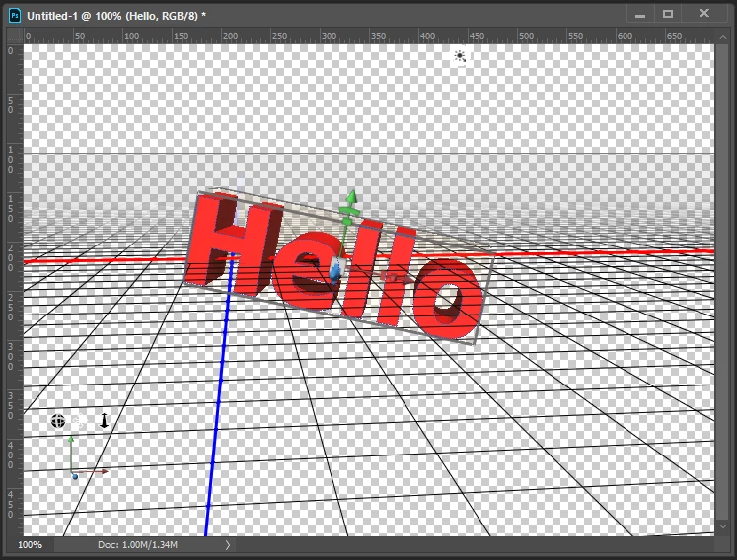Click the green Y-axis scale cube
The height and width of the screenshot is (560, 737).
pos(348,222)
